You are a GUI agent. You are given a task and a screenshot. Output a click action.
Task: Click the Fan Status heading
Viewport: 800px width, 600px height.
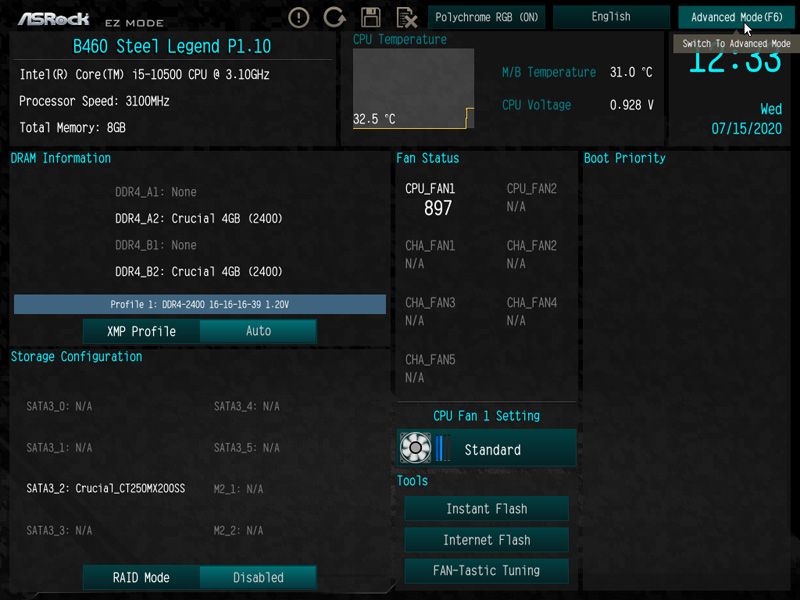tap(428, 158)
